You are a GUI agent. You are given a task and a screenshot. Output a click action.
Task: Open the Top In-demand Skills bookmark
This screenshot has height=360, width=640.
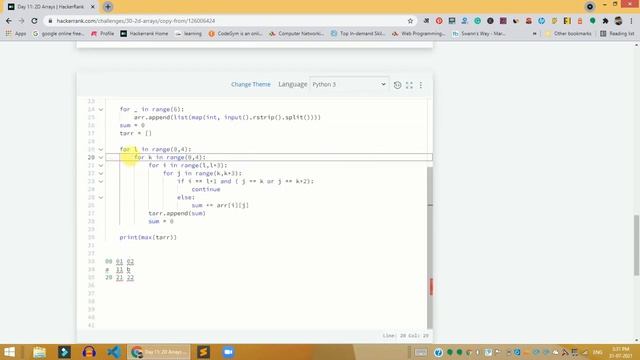pos(358,33)
